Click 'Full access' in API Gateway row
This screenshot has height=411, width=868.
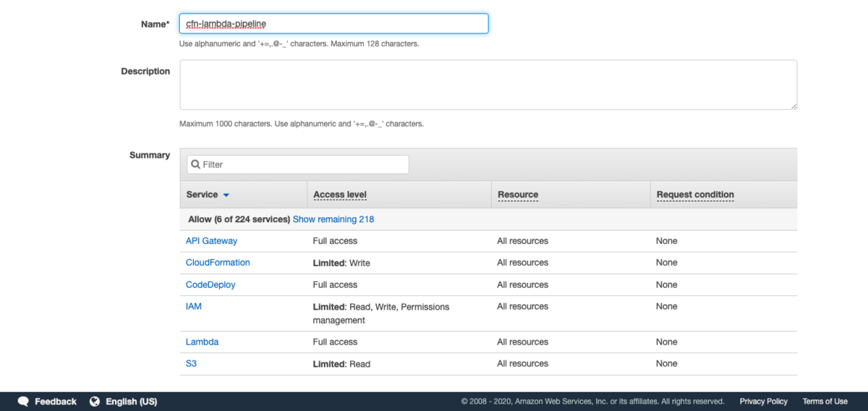(x=335, y=241)
